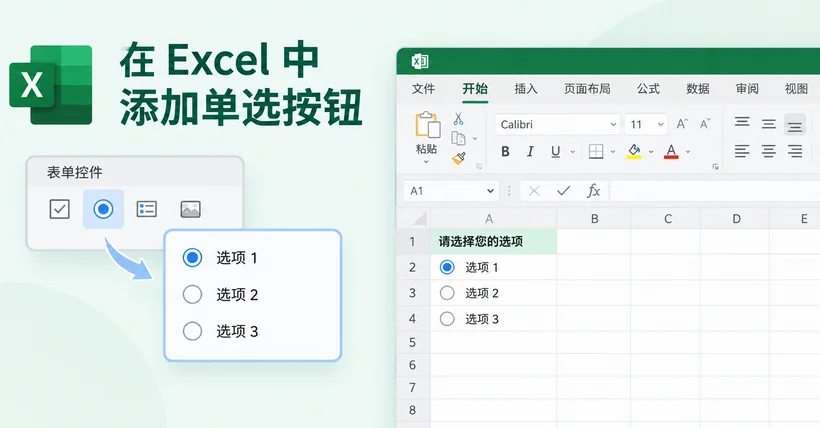Apply yellow fill color
This screenshot has width=820, height=428.
(x=634, y=152)
